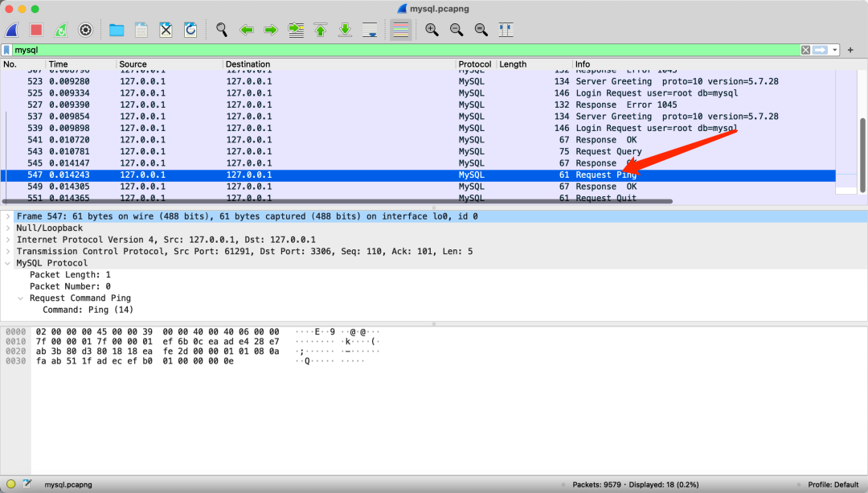Click the horizontal scrollbar of packet list
The height and width of the screenshot is (493, 868).
(338, 201)
